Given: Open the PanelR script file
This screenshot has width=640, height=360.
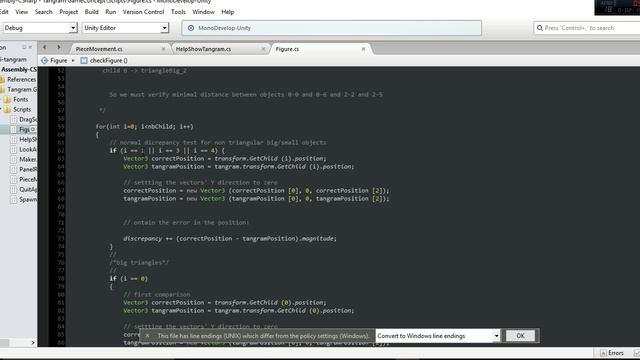Looking at the screenshot, I should coord(28,169).
